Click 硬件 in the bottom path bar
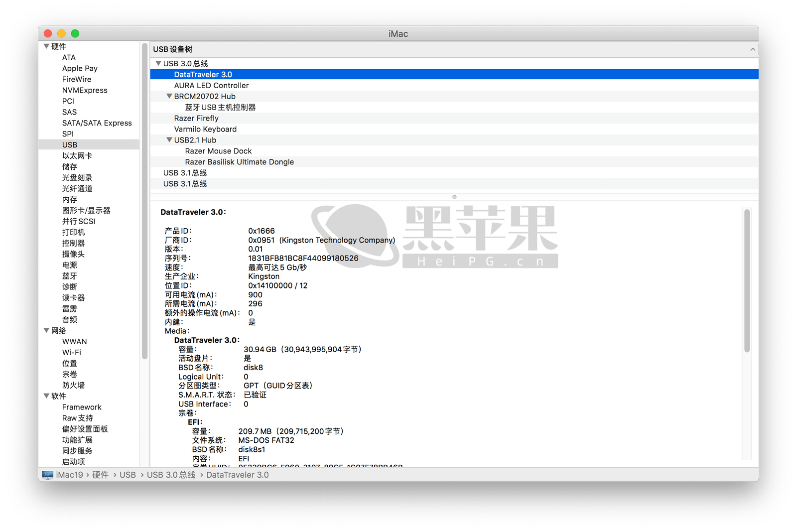Screen dimensions: 797x532 100,475
